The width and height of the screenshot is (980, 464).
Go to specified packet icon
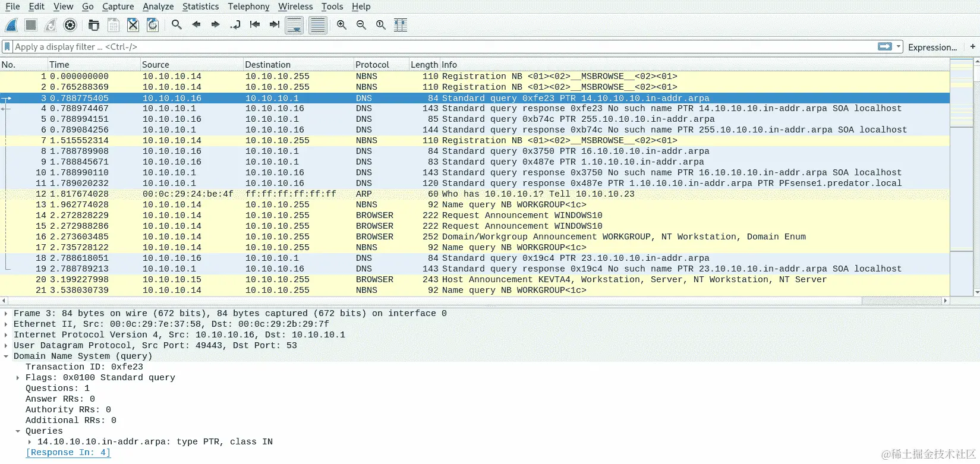pyautogui.click(x=235, y=25)
